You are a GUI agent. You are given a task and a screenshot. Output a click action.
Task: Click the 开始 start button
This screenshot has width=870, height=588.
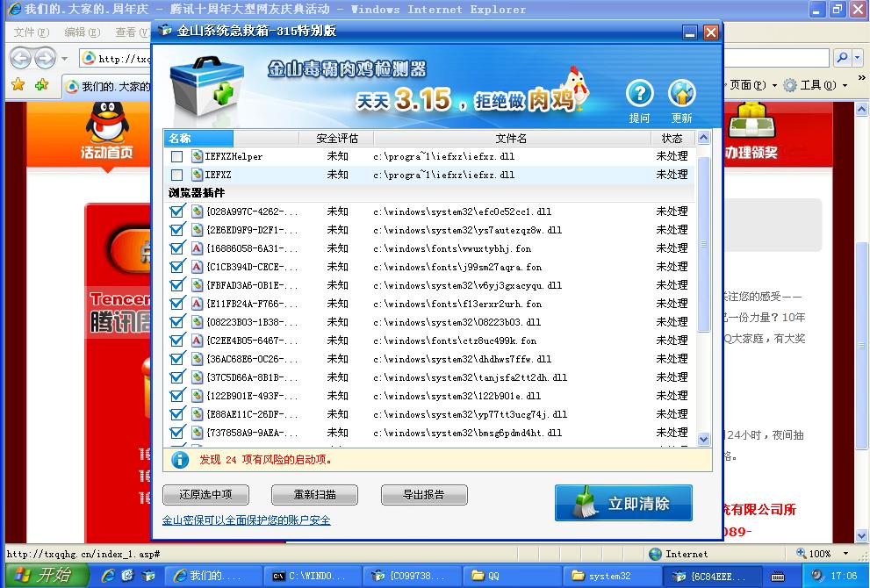tap(47, 575)
